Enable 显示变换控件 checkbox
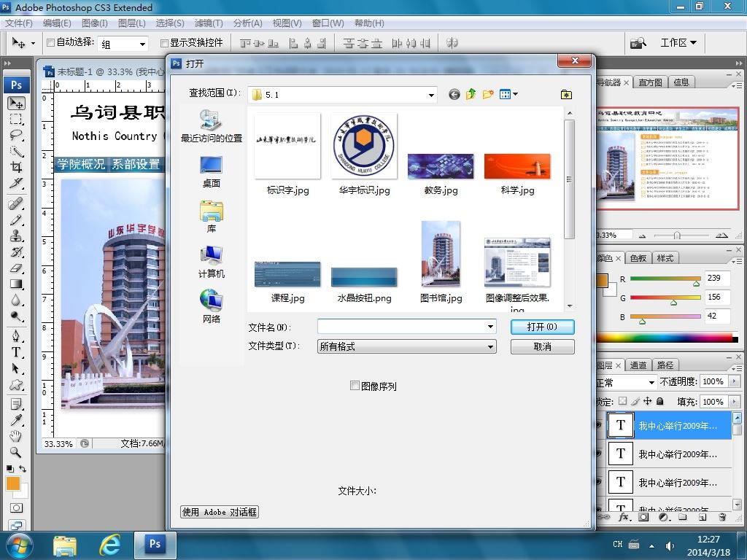 (164, 43)
